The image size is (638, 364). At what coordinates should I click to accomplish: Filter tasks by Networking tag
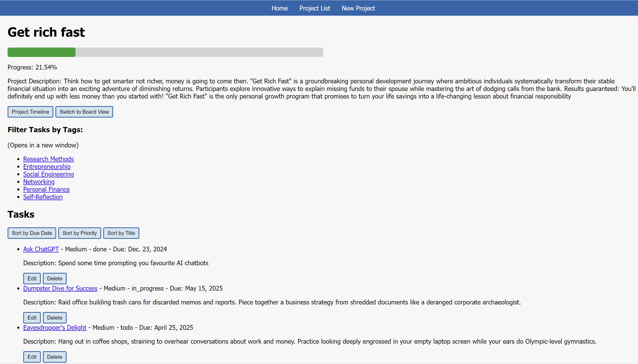point(39,182)
